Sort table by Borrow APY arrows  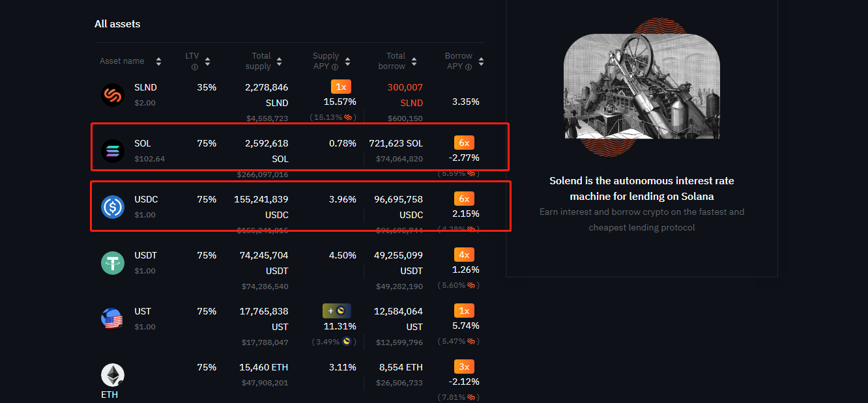click(481, 61)
